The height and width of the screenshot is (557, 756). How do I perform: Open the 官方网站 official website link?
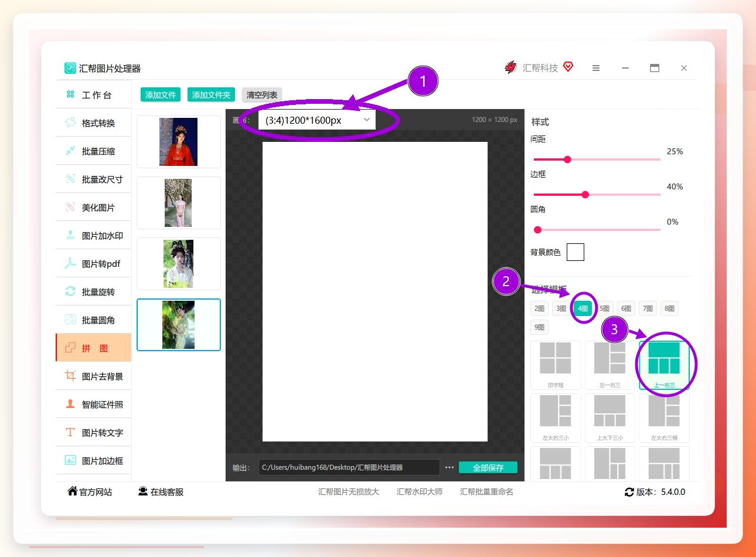90,492
